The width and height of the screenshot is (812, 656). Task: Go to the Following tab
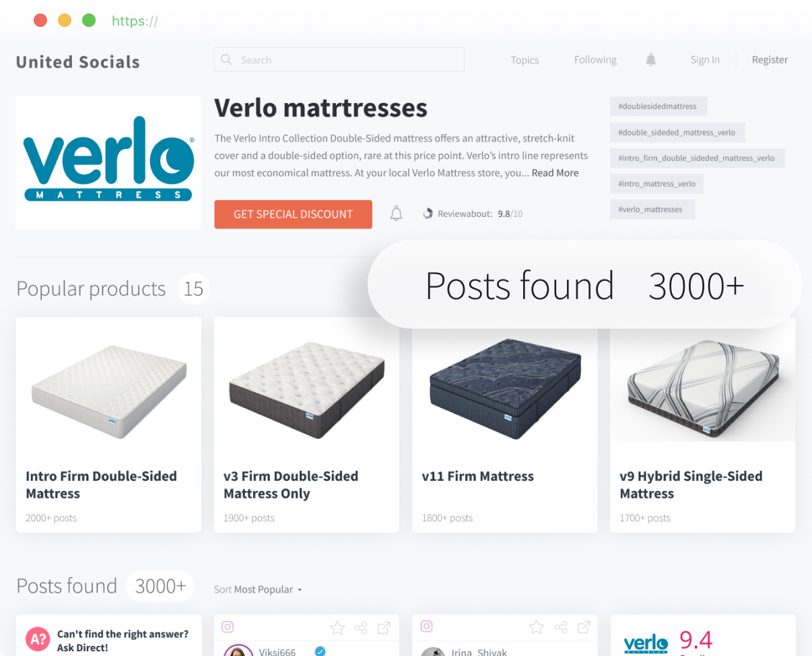(x=595, y=60)
